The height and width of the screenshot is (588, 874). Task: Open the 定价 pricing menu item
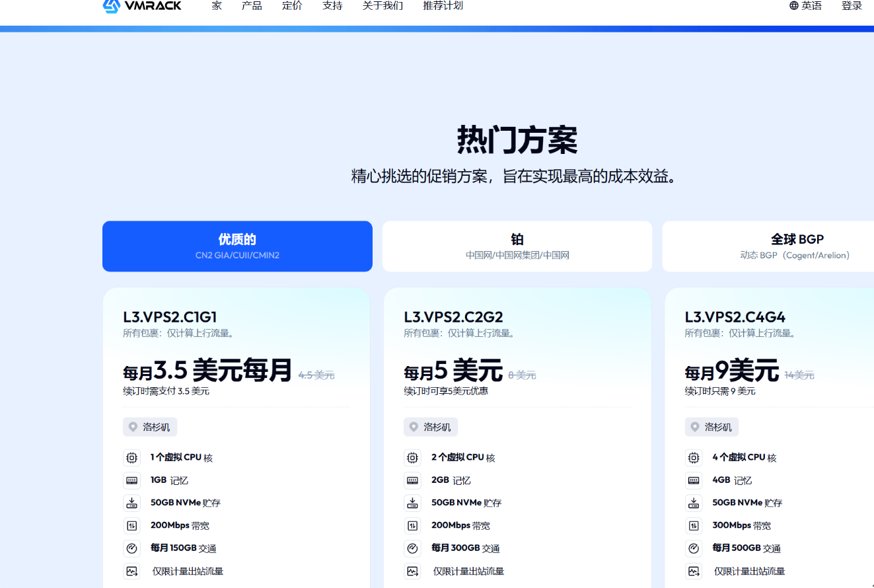click(292, 6)
